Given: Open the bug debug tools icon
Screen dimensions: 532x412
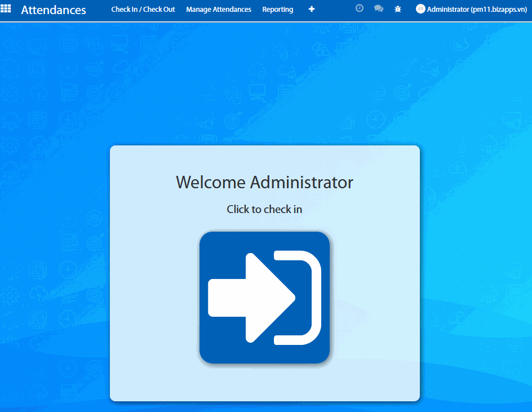Looking at the screenshot, I should pos(398,10).
